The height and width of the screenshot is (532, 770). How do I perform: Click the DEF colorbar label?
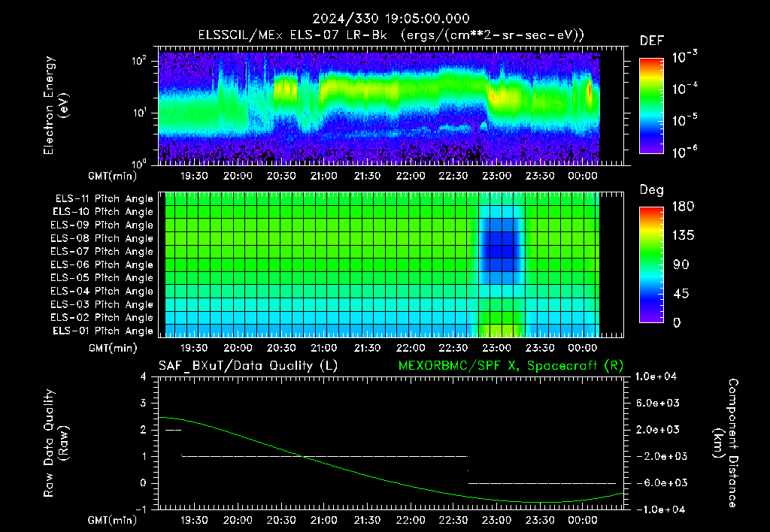point(651,41)
